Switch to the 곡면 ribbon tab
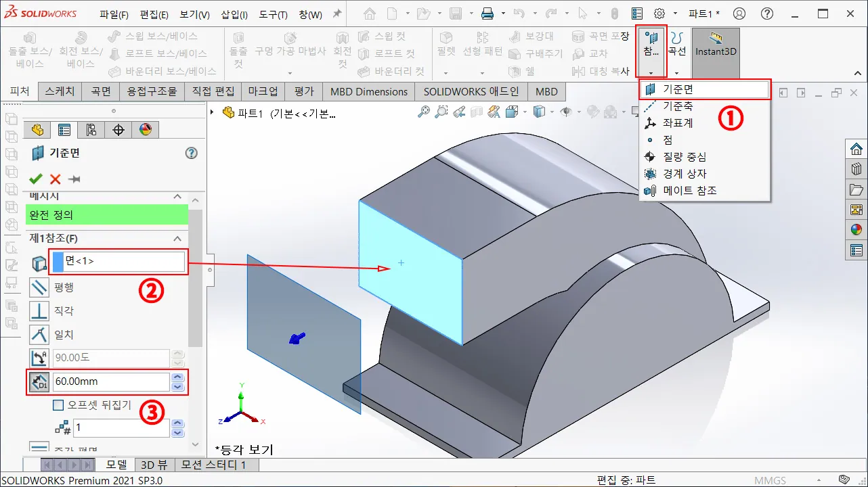Image resolution: width=868 pixels, height=487 pixels. (100, 91)
